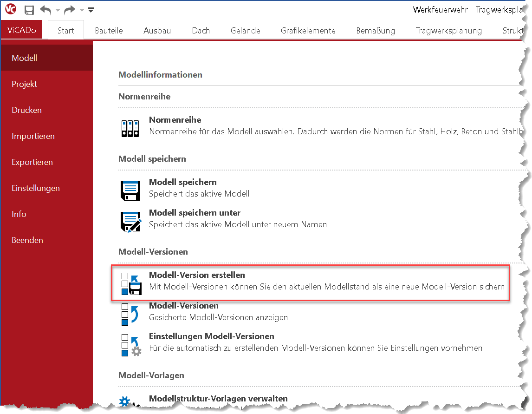Click the Modell speichern unter pencil-disk icon
532x414 pixels.
[131, 222]
